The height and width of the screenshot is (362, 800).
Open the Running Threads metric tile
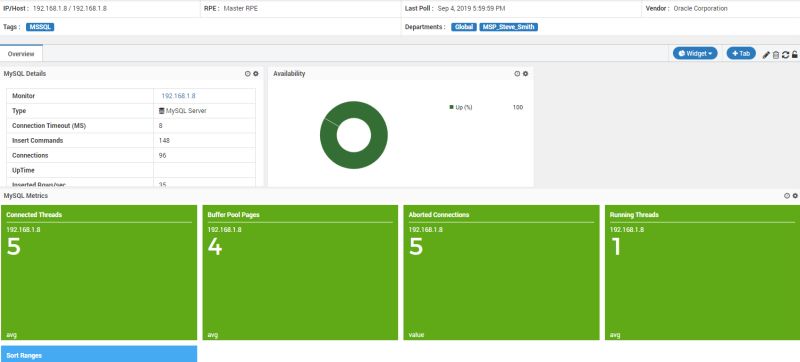click(703, 272)
